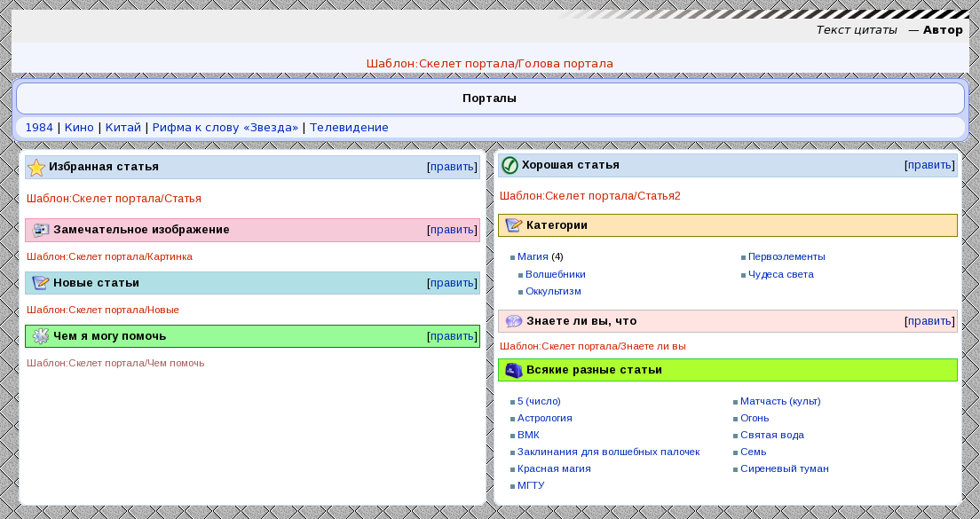Click the image icon beside Замечательное изображение
The width and height of the screenshot is (980, 519).
coord(41,230)
